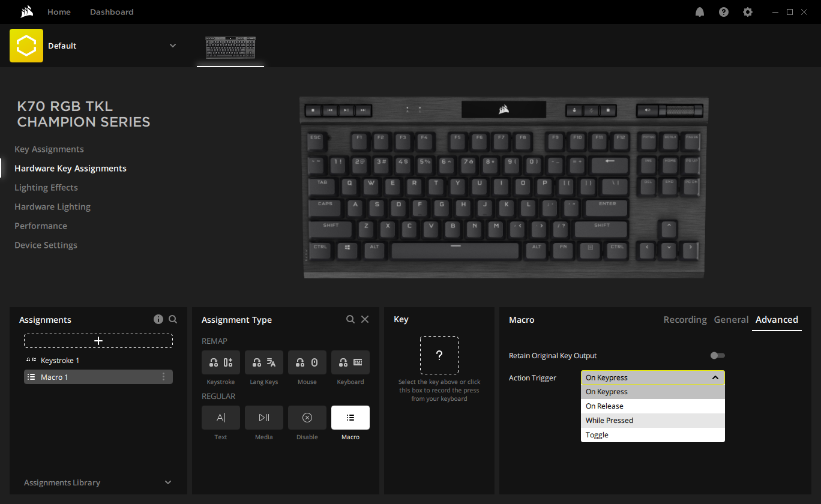This screenshot has width=821, height=504.
Task: Expand the Assignments Library section
Action: click(98, 482)
